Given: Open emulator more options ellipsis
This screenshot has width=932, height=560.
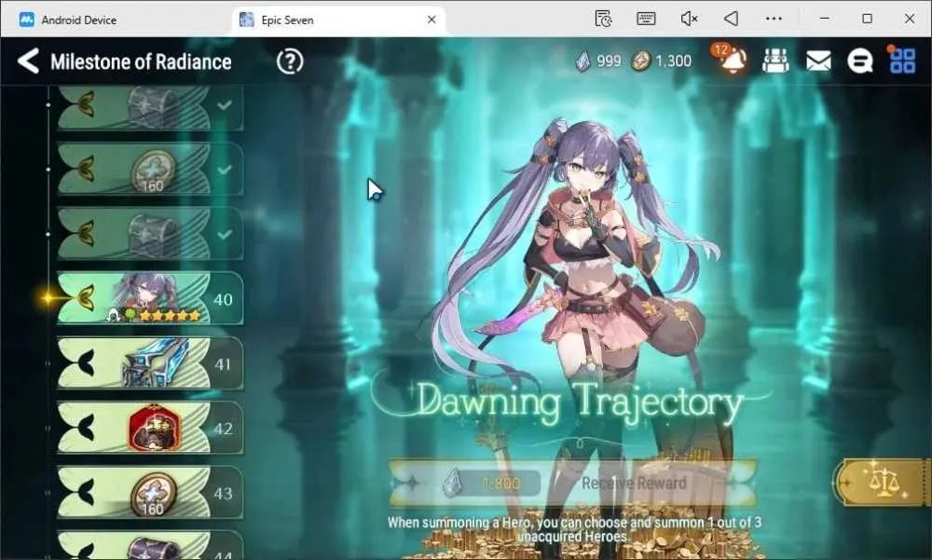Looking at the screenshot, I should pos(774,19).
